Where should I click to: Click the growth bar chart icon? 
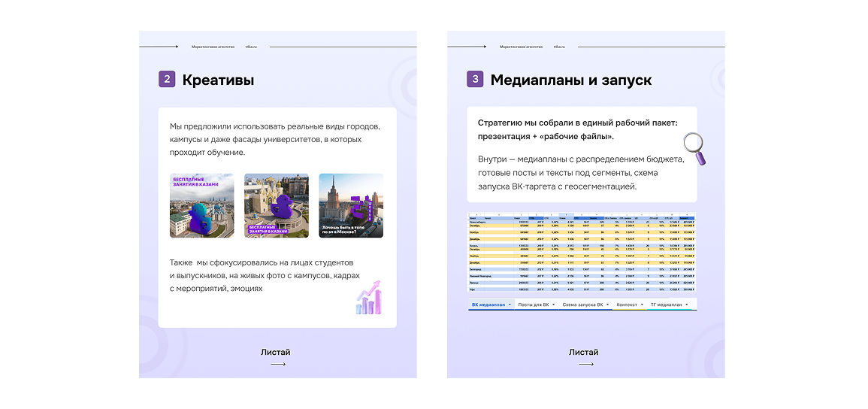coord(368,298)
